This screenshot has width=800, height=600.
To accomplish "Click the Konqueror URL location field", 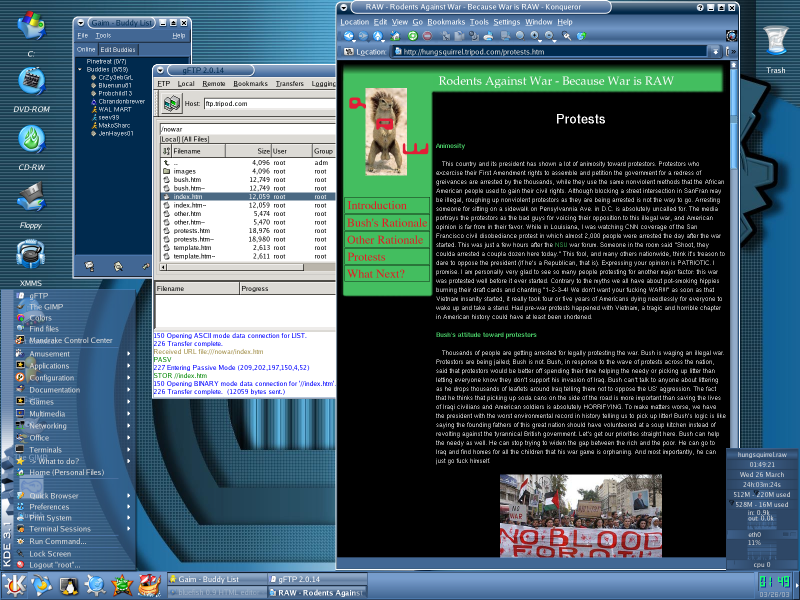I will [551, 52].
